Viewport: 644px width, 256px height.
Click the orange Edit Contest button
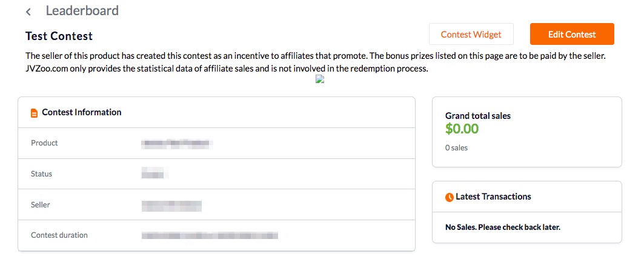click(x=572, y=34)
